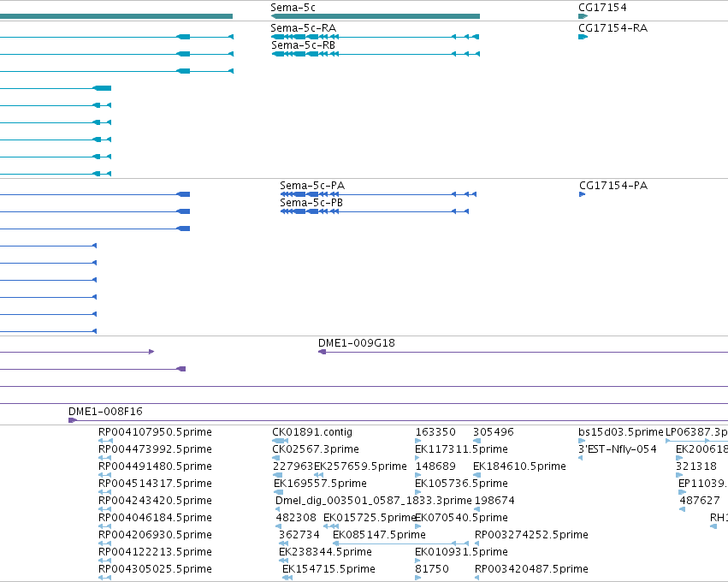This screenshot has width=728, height=582.
Task: Select the Sema-5c gene bar
Action: click(376, 16)
